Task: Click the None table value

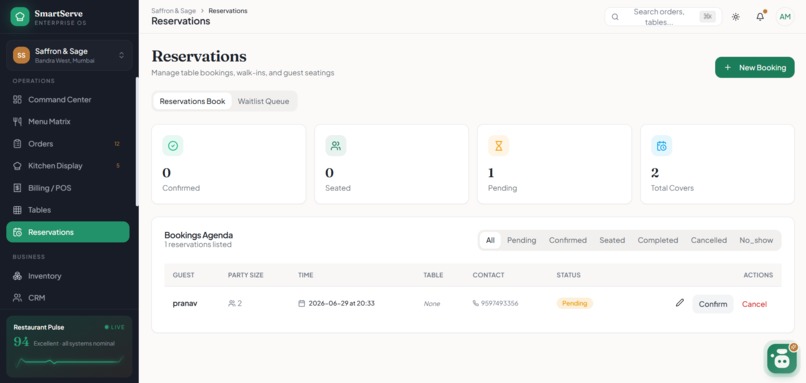Action: tap(432, 304)
